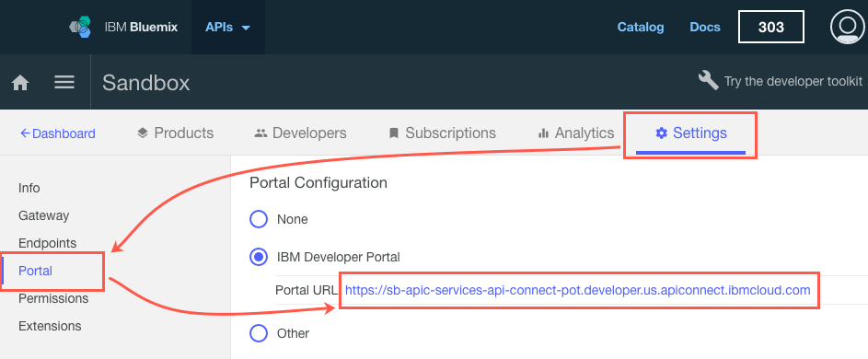Switch to the Developers tab
The image size is (868, 359).
point(301,133)
